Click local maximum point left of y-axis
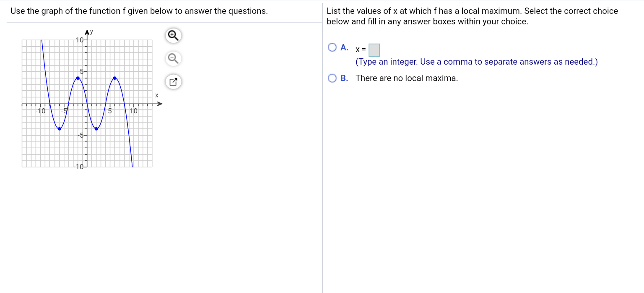The image size is (644, 293). [78, 78]
